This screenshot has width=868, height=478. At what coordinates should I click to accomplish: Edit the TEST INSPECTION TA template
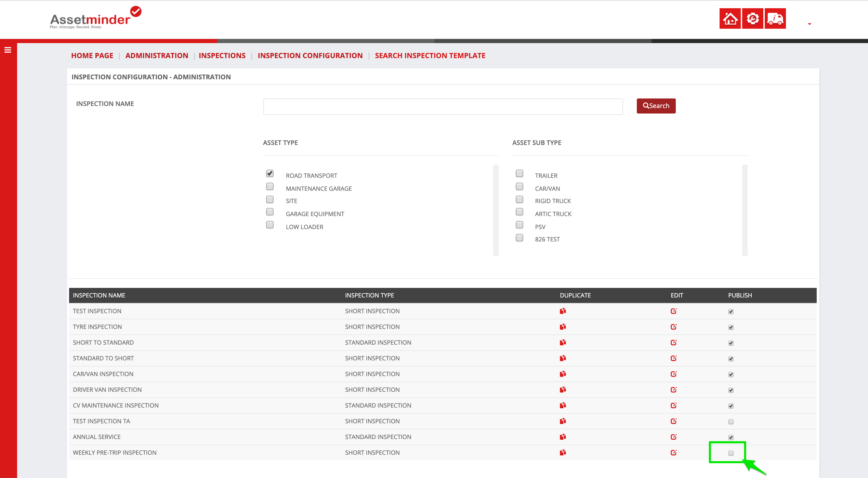click(x=674, y=421)
